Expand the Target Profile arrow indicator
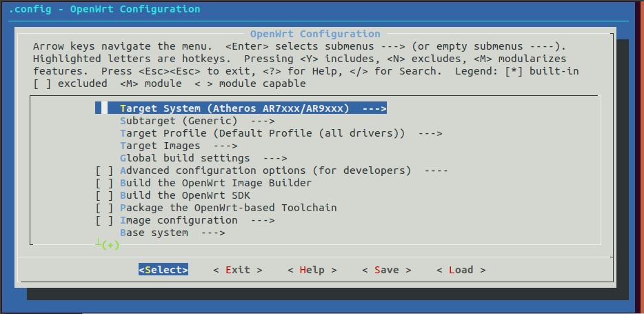Viewport: 644px width, 314px height. pyautogui.click(x=430, y=134)
